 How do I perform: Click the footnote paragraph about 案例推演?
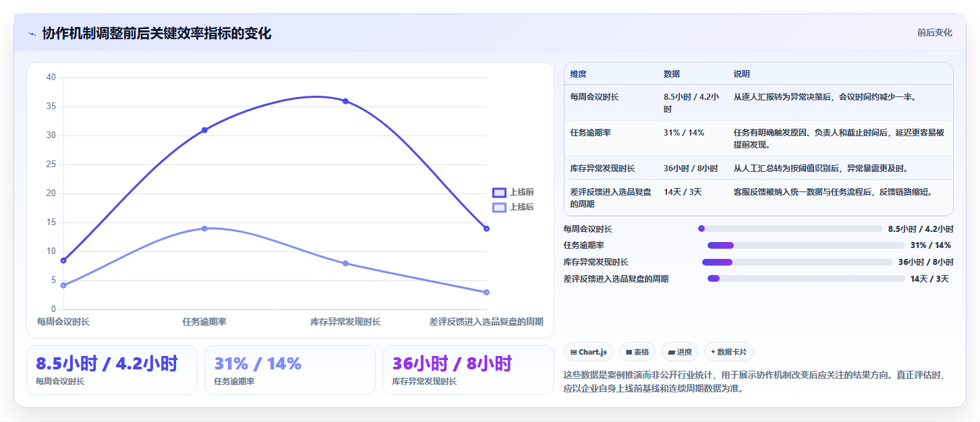pyautogui.click(x=755, y=382)
